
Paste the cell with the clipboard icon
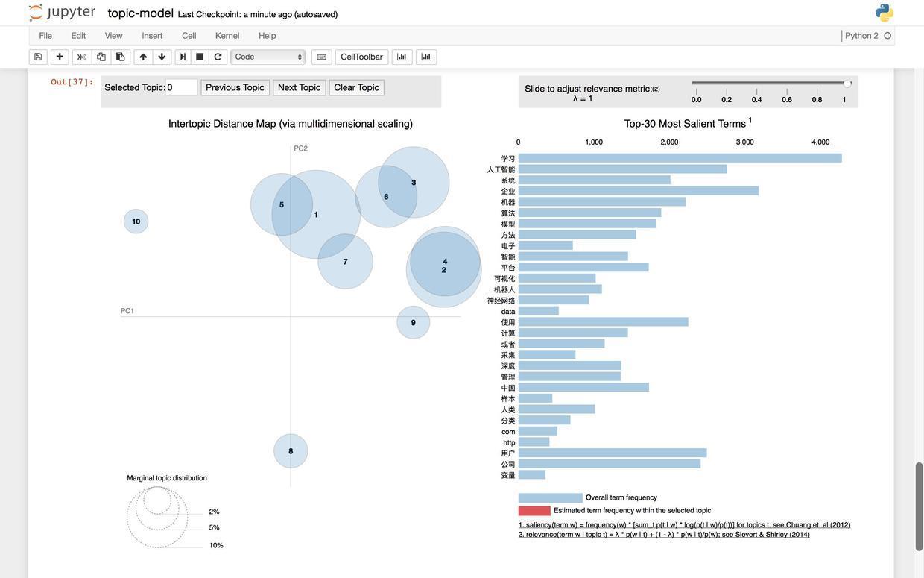(121, 57)
